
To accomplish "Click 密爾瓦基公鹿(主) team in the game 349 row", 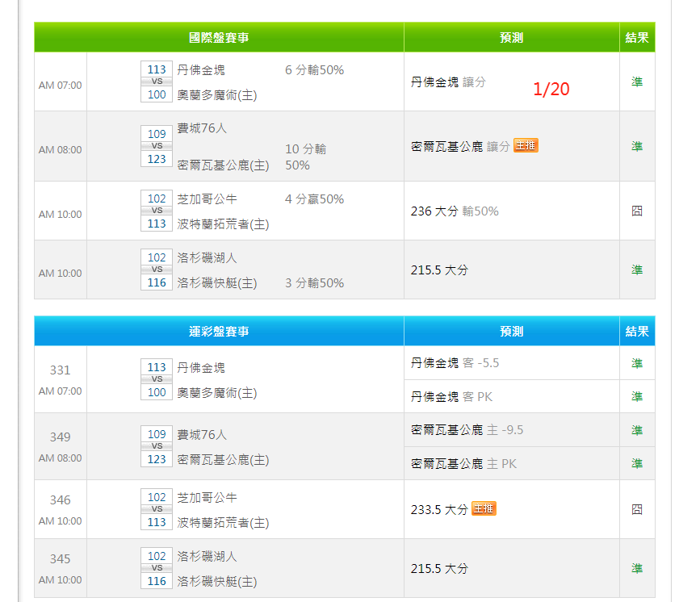I will (x=223, y=460).
